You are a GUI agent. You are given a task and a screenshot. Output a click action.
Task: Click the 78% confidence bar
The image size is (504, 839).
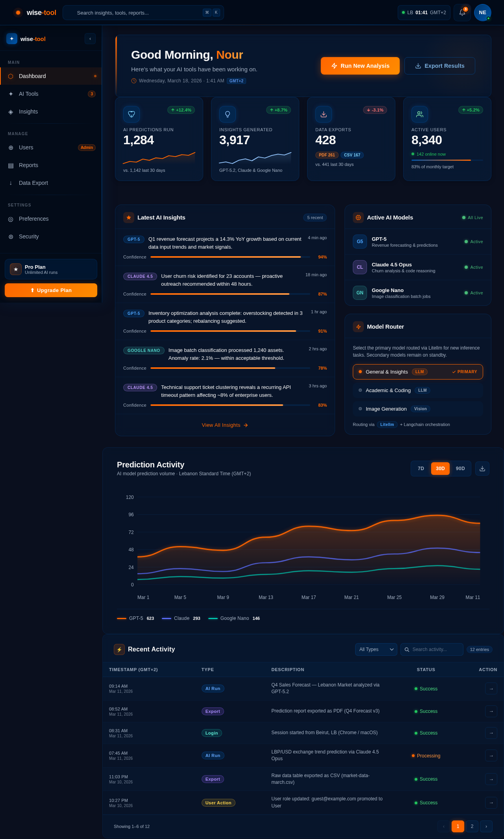[230, 368]
